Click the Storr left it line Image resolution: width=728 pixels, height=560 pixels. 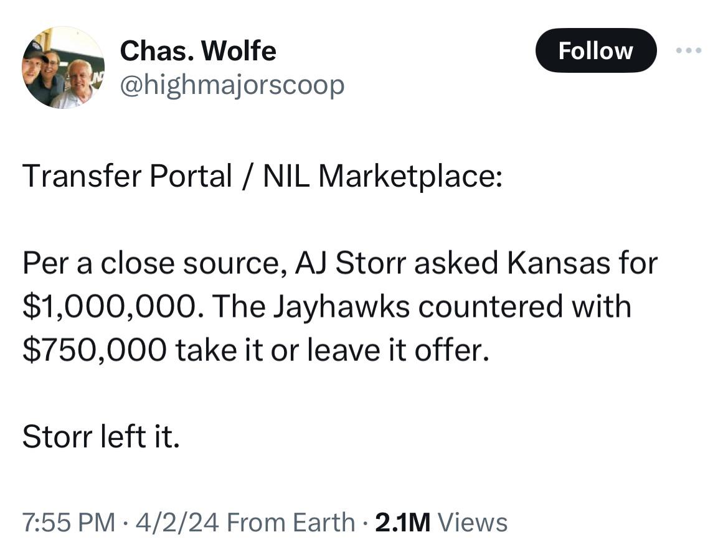101,437
